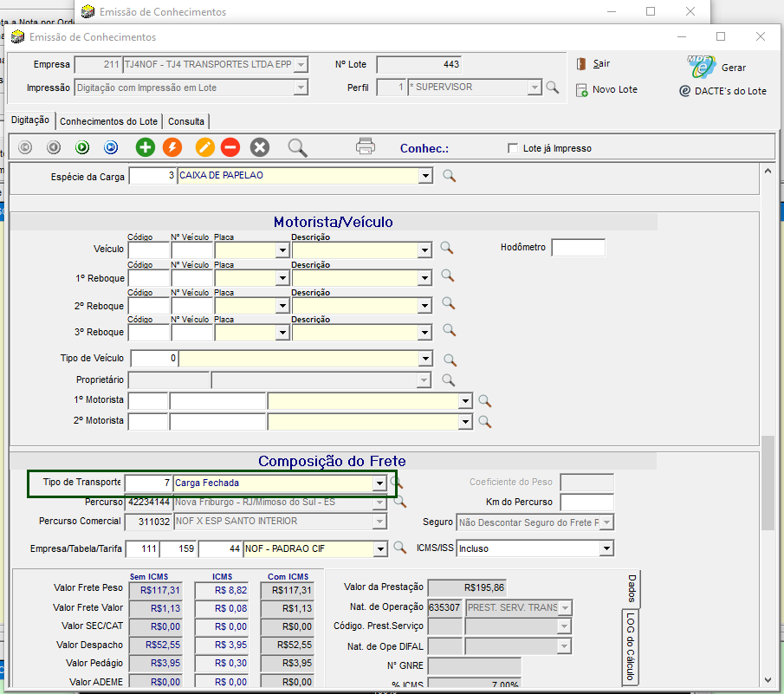Click the gray X cancel icon

point(260,147)
